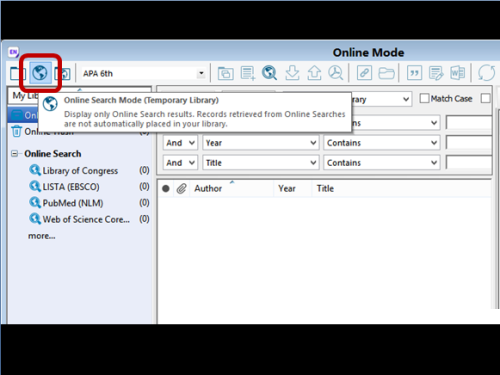Switch to Online Search Mode globe icon
Viewport: 500px width, 375px height.
pyautogui.click(x=40, y=73)
